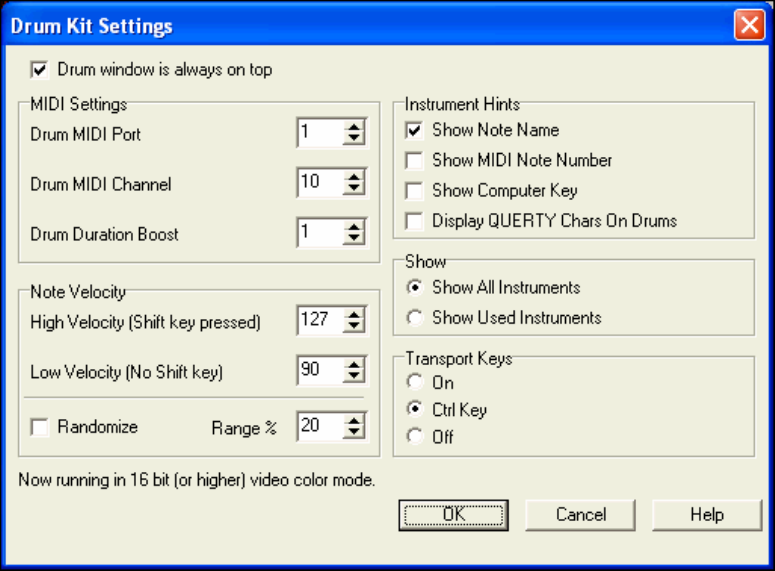Uncheck the Show Note Name checkbox
775x571 pixels.
(x=414, y=130)
